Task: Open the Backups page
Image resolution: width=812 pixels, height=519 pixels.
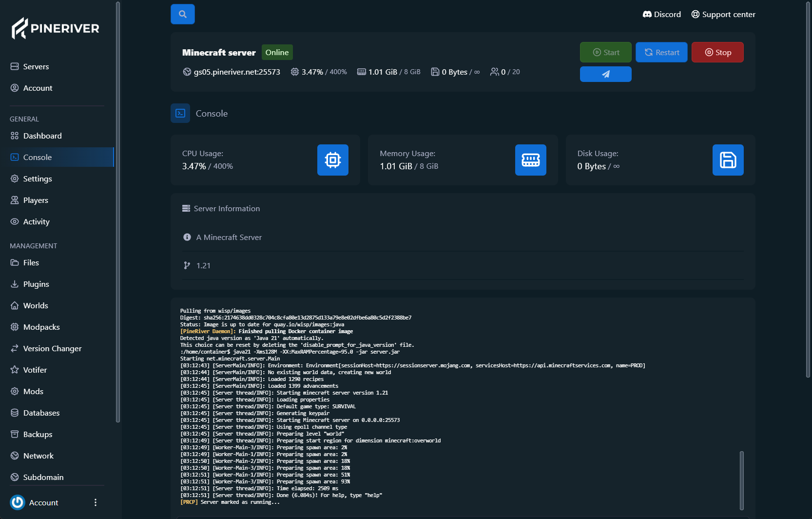Action: (x=57, y=434)
